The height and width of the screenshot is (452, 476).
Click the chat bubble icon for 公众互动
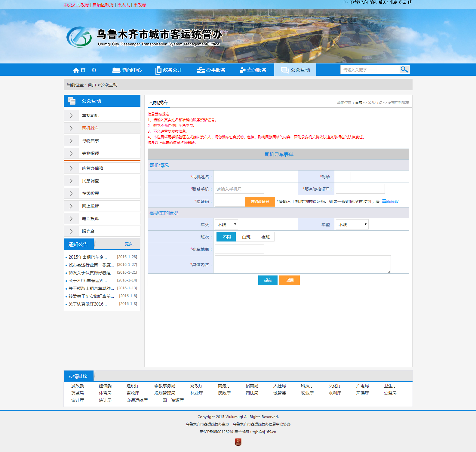284,70
